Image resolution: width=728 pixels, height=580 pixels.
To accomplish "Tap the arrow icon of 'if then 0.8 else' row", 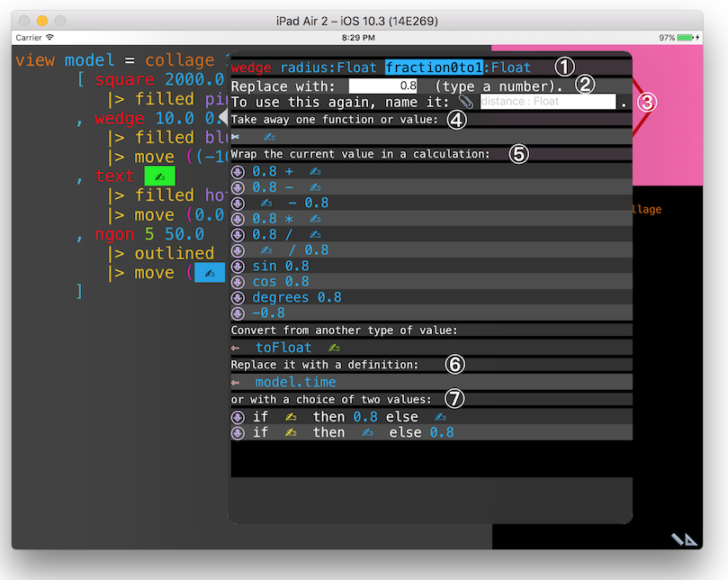I will pos(238,417).
